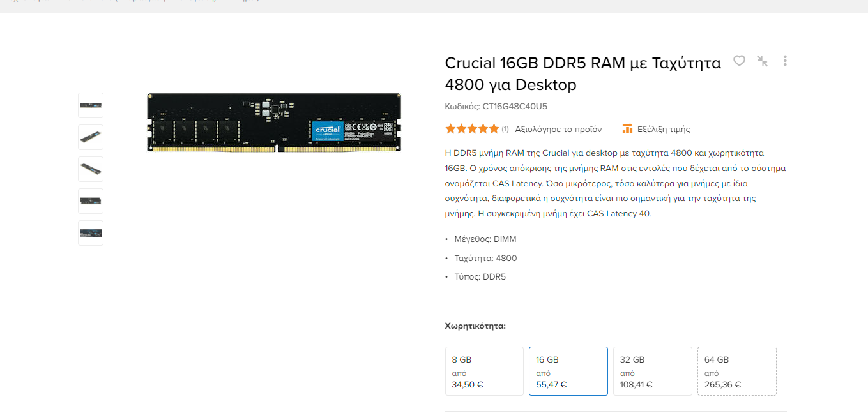Show the fourth product thumbnail image

pos(91,201)
